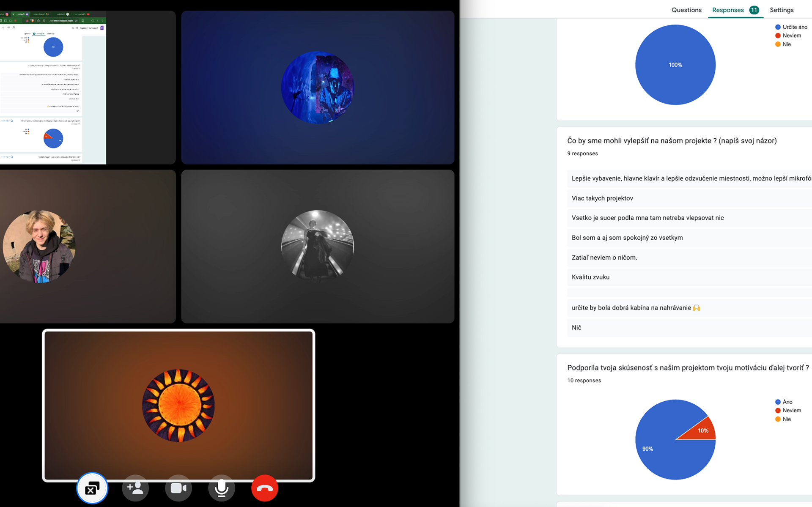The height and width of the screenshot is (507, 812).
Task: Click response 'Kvalitu zvuku'
Action: (689, 277)
